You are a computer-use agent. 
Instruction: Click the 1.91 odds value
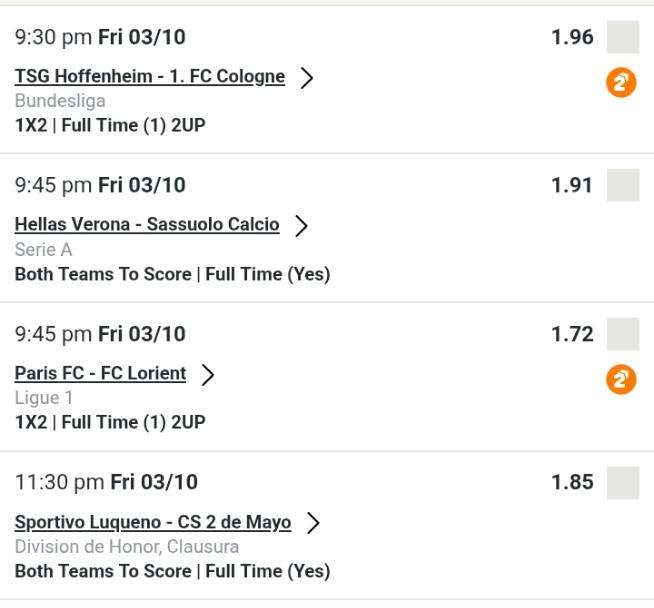tap(572, 186)
